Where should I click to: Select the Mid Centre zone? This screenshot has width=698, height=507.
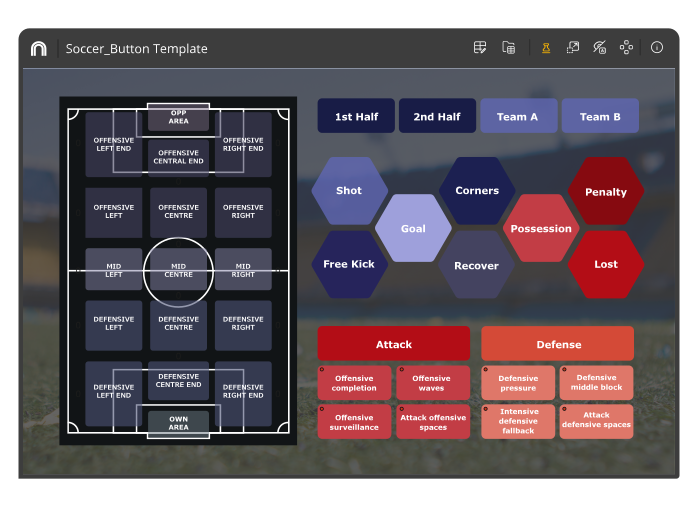179,269
